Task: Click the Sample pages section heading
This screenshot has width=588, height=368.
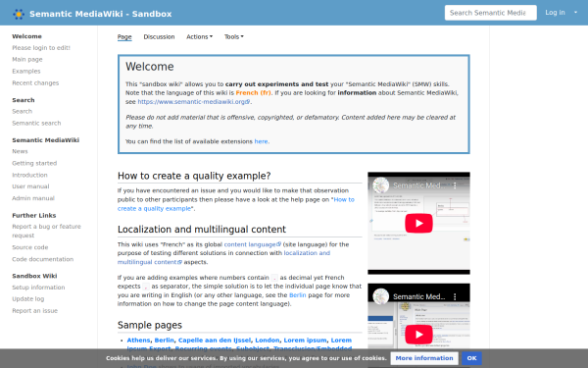Action: (150, 325)
